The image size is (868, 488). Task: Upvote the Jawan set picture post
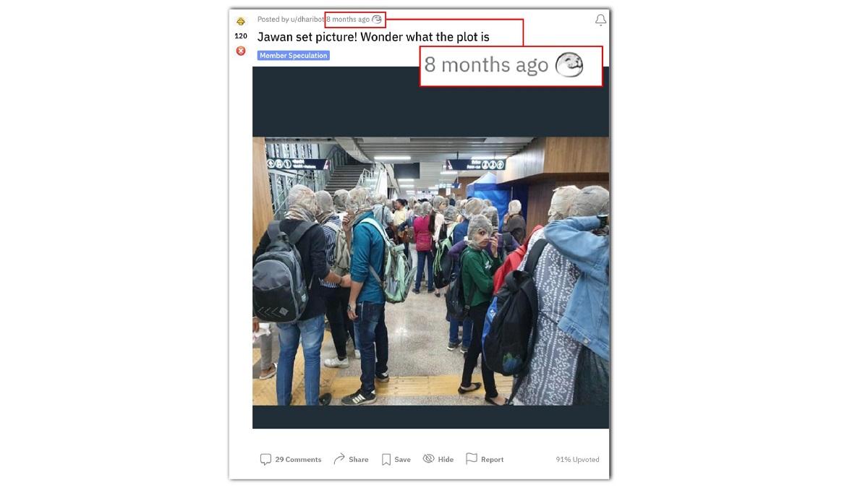[241, 21]
